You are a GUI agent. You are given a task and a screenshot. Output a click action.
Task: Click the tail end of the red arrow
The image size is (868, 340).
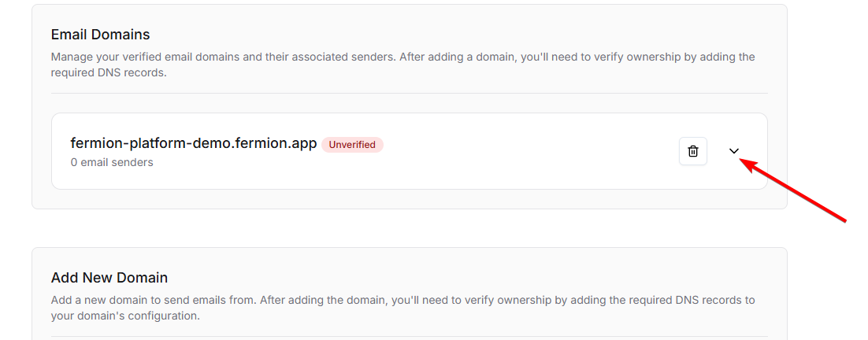pos(843,220)
